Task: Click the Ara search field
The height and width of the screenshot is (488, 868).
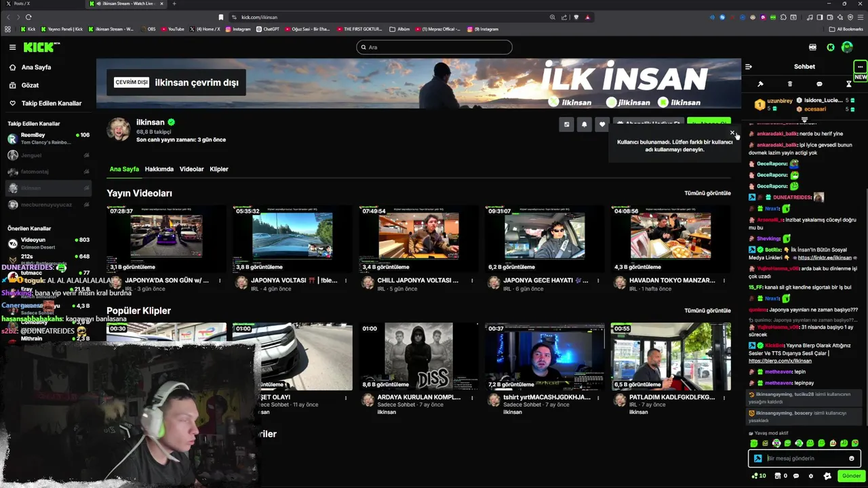Action: (434, 47)
